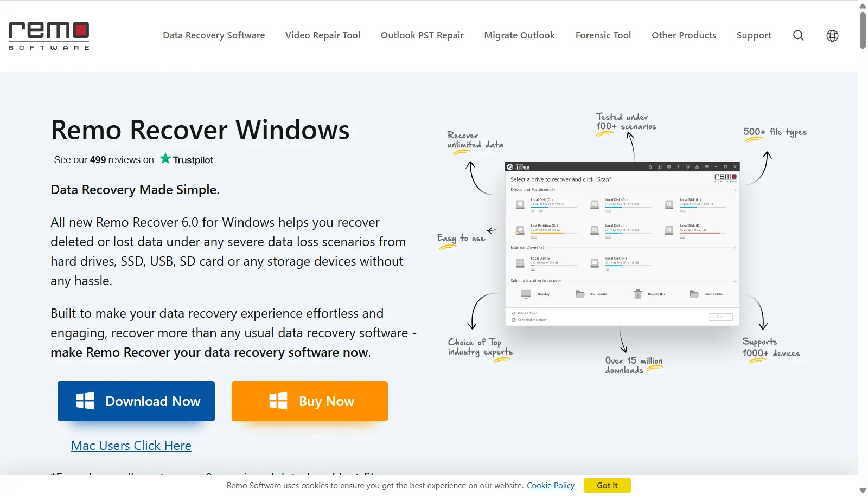This screenshot has height=496, width=868.
Task: Click the Download Now button
Action: (136, 401)
